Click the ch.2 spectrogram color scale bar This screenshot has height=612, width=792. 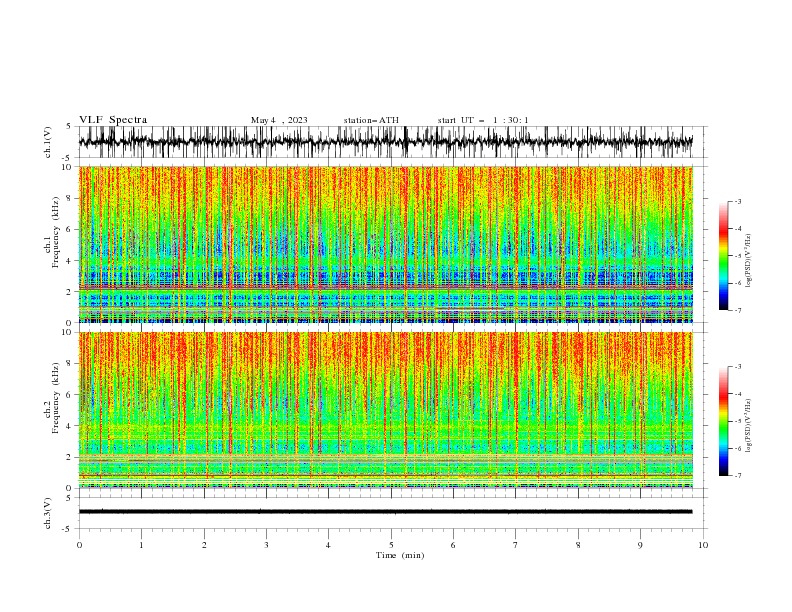(x=723, y=421)
